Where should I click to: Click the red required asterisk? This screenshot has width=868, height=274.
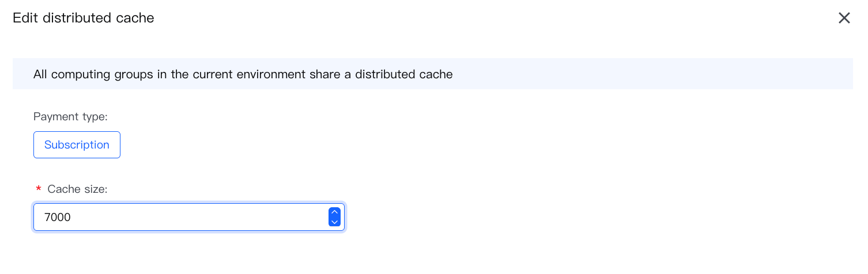(39, 189)
